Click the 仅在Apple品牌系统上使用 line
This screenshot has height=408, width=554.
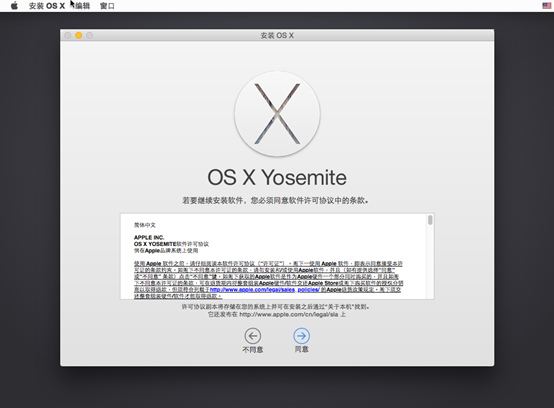166,251
